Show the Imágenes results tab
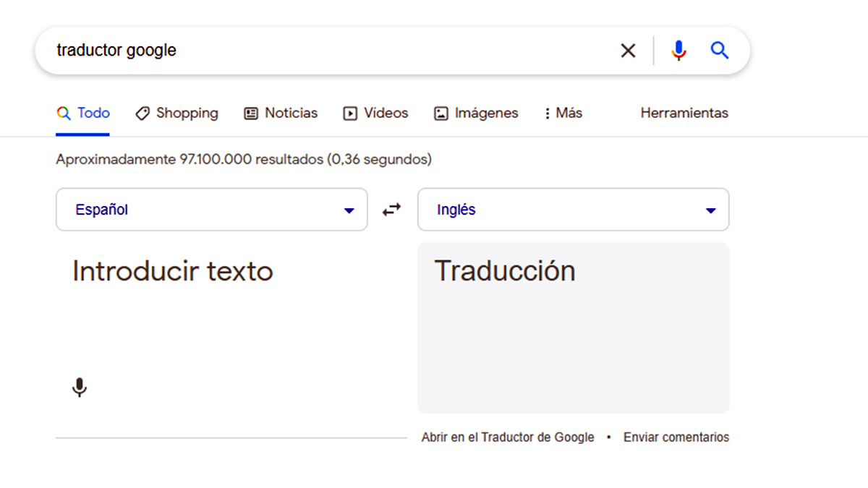Image resolution: width=868 pixels, height=488 pixels. (x=476, y=114)
